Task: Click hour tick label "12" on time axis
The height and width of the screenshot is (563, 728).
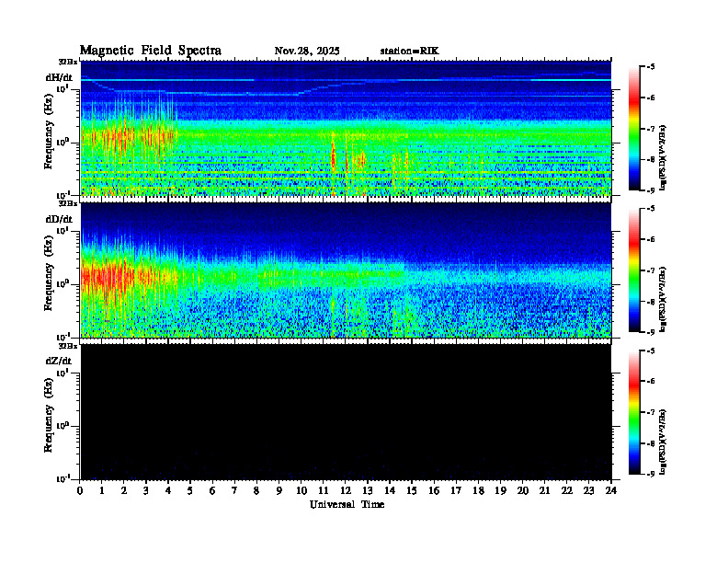Action: coord(346,490)
